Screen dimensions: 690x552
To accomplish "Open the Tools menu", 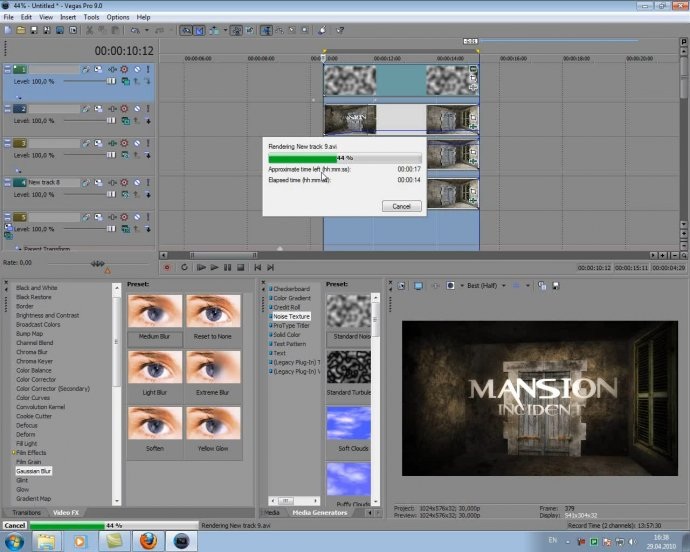I will [x=91, y=17].
